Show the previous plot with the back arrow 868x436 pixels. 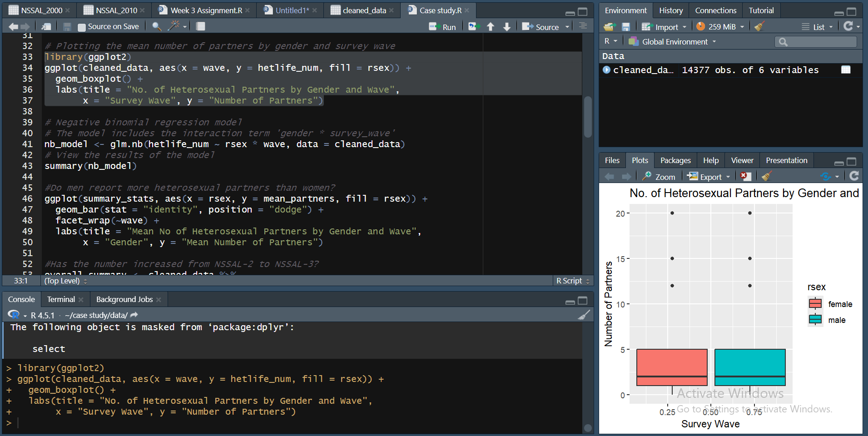tap(610, 176)
